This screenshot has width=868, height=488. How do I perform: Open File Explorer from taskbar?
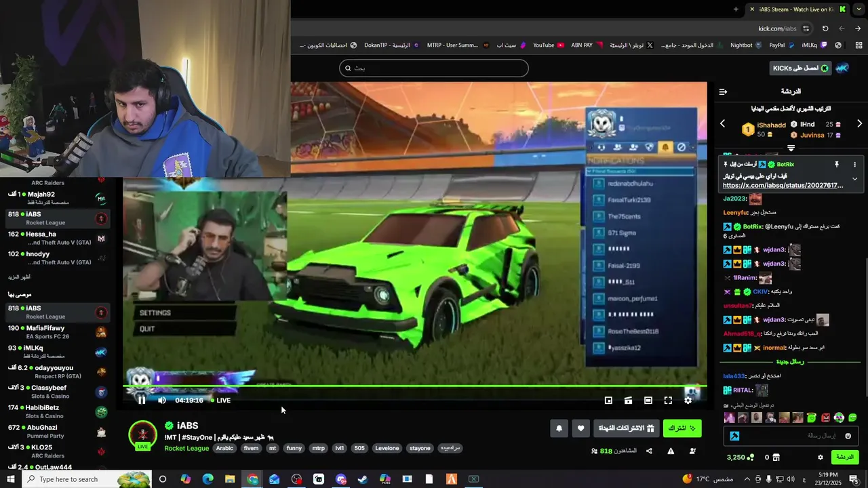tap(230, 479)
